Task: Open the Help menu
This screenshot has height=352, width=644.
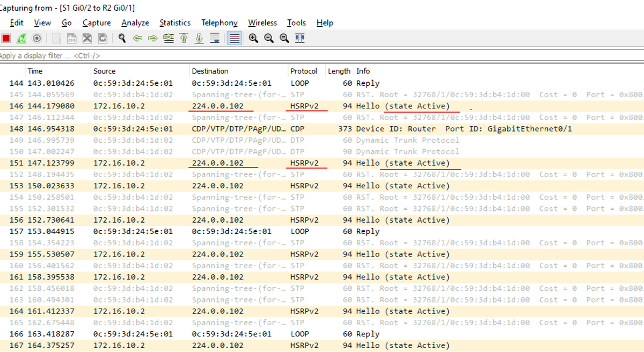Action: pos(325,23)
